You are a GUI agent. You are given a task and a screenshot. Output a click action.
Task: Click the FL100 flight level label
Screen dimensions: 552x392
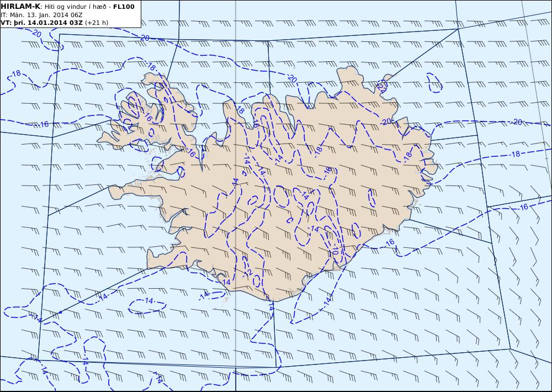click(x=124, y=6)
